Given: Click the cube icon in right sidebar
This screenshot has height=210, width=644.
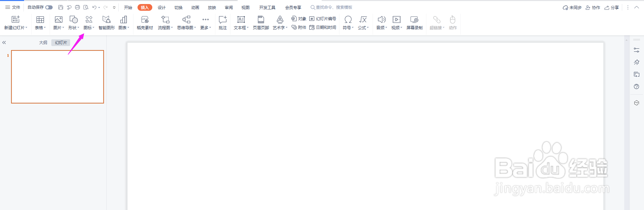Looking at the screenshot, I should (637, 103).
